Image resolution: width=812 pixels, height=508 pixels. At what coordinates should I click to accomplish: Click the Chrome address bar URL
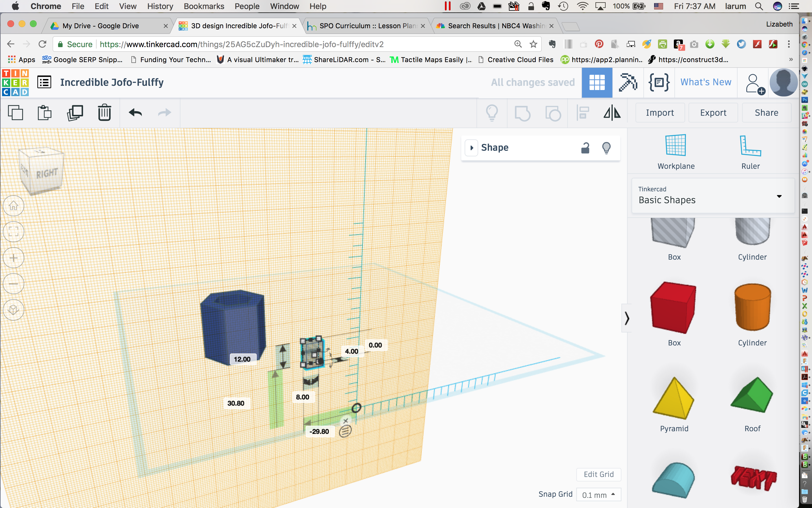(242, 44)
